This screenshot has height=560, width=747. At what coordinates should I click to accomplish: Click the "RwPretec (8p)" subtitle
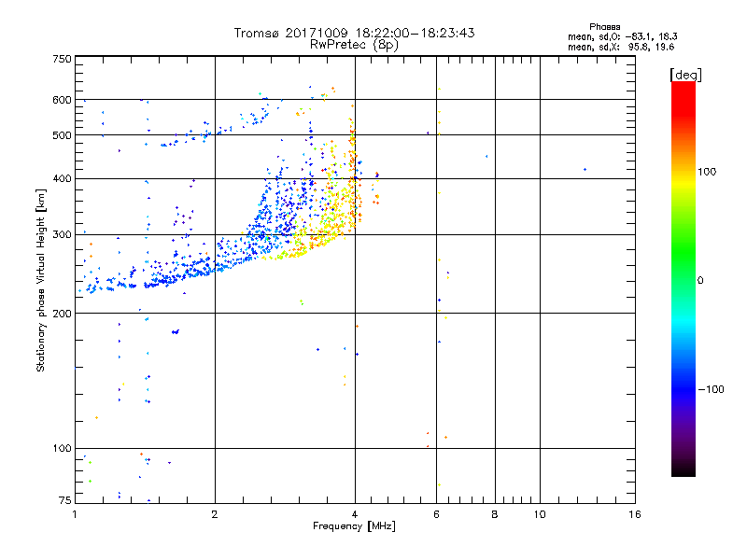pyautogui.click(x=354, y=45)
